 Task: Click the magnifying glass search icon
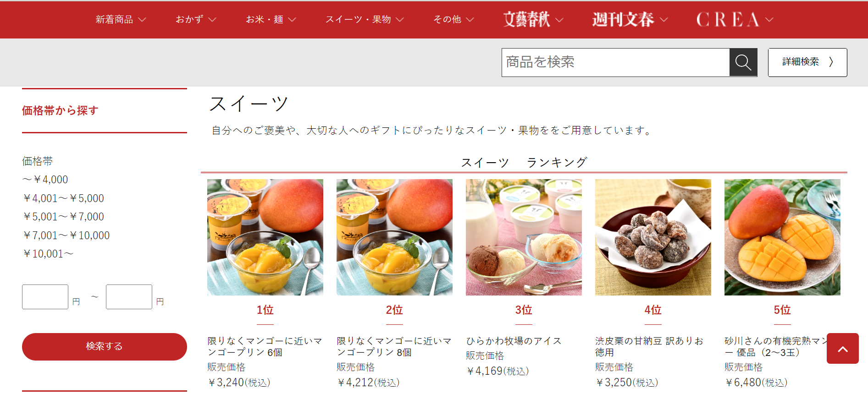coord(743,62)
